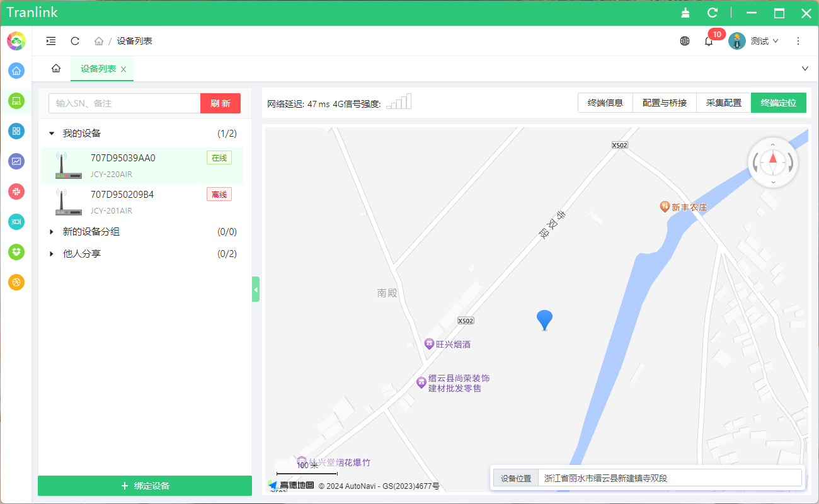The height and width of the screenshot is (504, 819).
Task: Click the JCY-220AIR model text
Action: (112, 175)
